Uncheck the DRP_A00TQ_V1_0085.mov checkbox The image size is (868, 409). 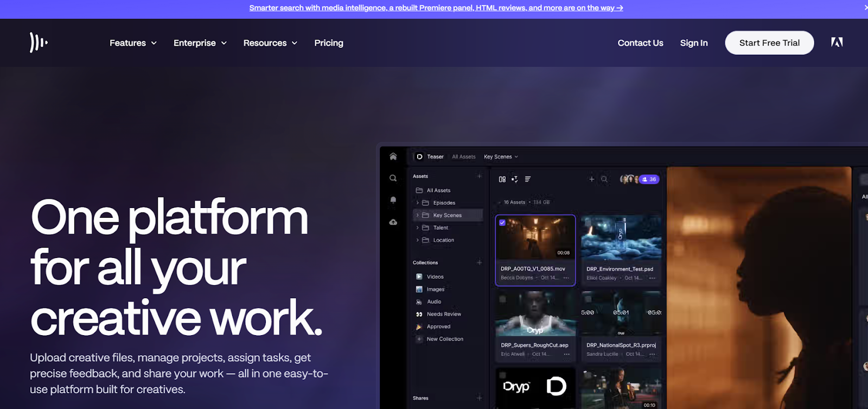[x=502, y=223]
